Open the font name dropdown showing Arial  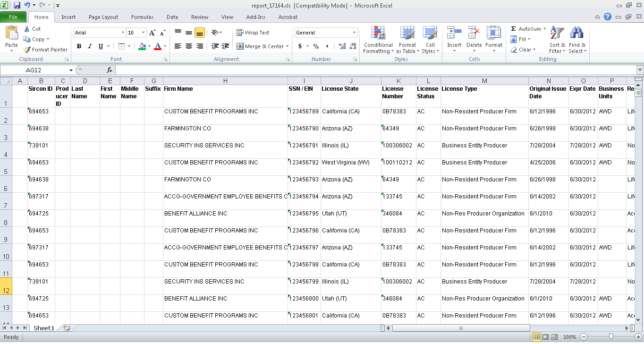pyautogui.click(x=123, y=33)
